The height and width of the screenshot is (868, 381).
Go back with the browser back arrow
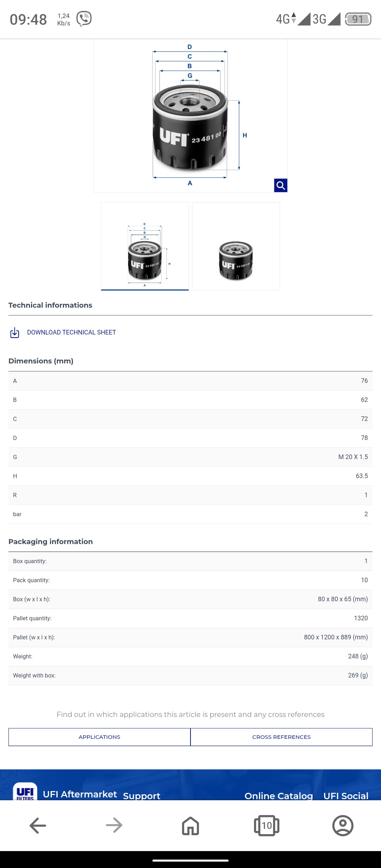[38, 825]
